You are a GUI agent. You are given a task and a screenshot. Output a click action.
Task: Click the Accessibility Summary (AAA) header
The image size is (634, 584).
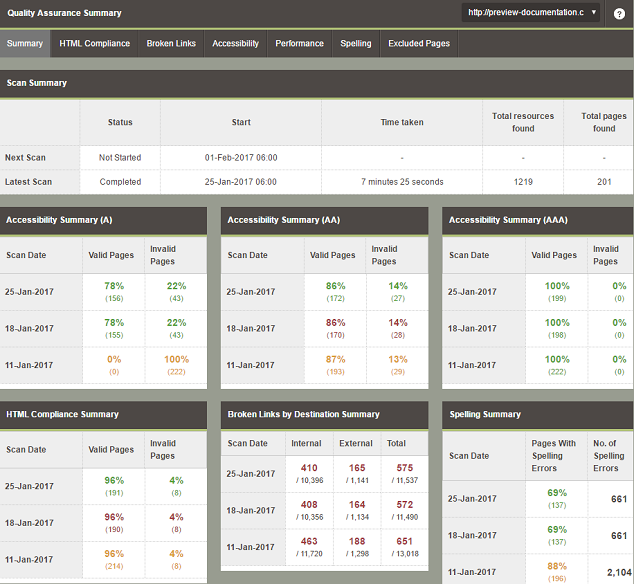(x=538, y=220)
